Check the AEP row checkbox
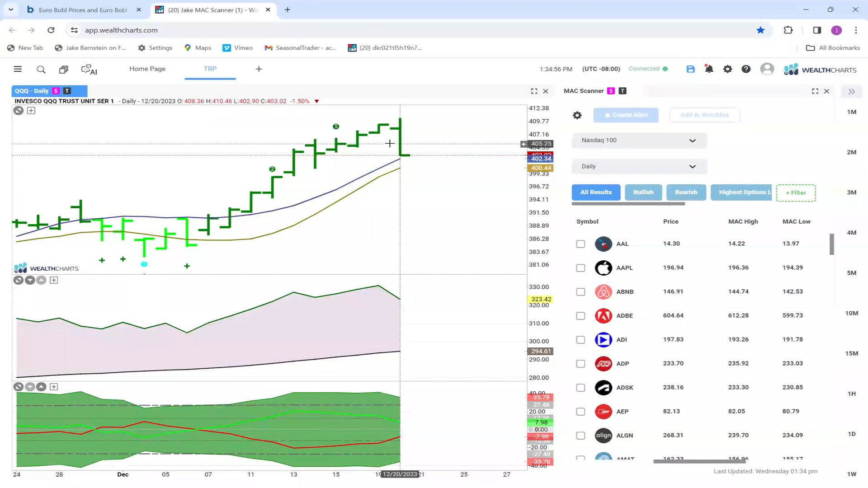 pos(581,412)
